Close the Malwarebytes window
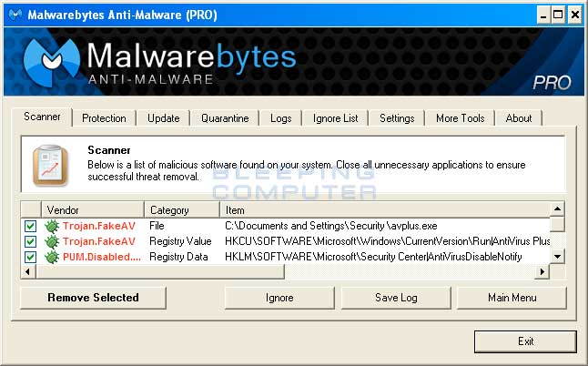 pyautogui.click(x=575, y=15)
